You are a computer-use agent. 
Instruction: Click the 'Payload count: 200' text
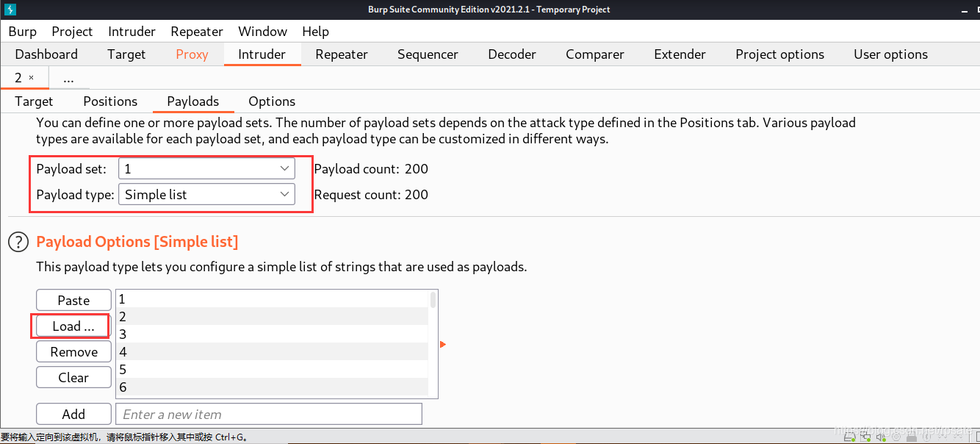tap(371, 168)
